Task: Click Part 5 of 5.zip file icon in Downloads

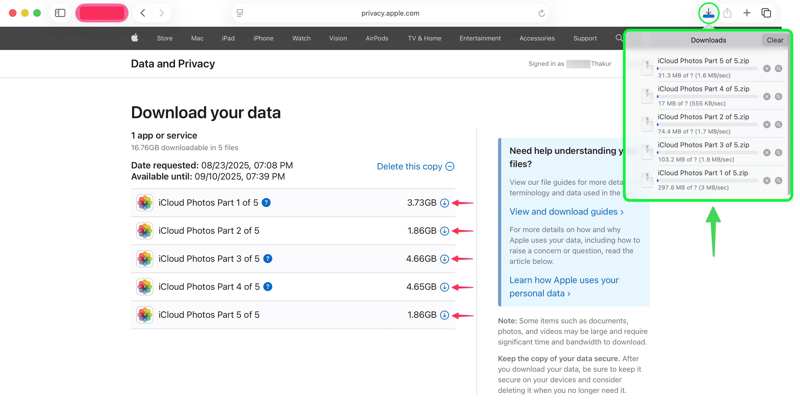Action: (x=647, y=67)
